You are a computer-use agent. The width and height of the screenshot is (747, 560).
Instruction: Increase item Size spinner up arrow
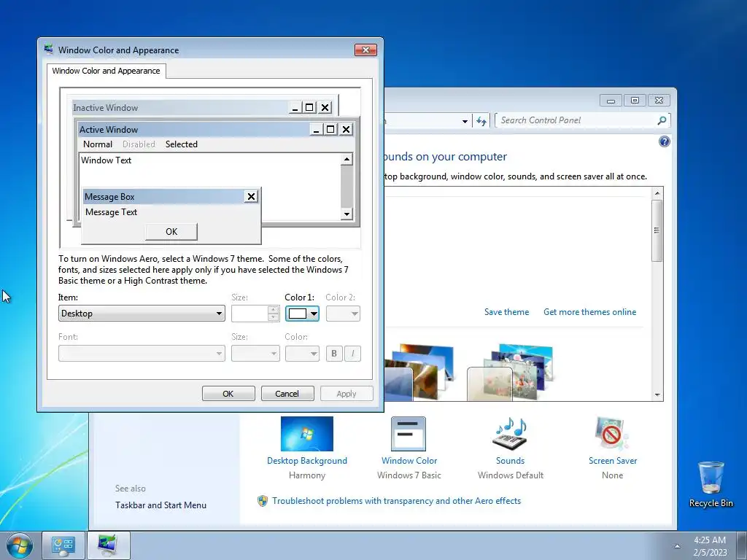pyautogui.click(x=274, y=309)
